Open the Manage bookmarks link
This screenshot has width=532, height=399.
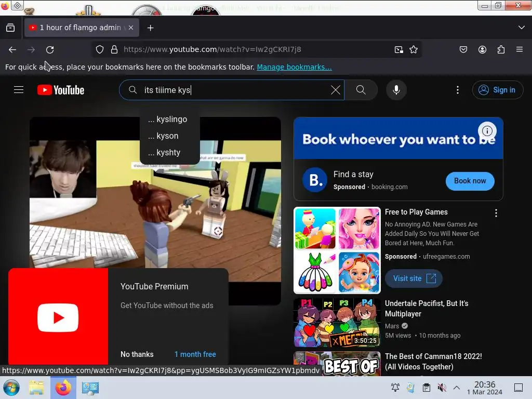coord(294,67)
